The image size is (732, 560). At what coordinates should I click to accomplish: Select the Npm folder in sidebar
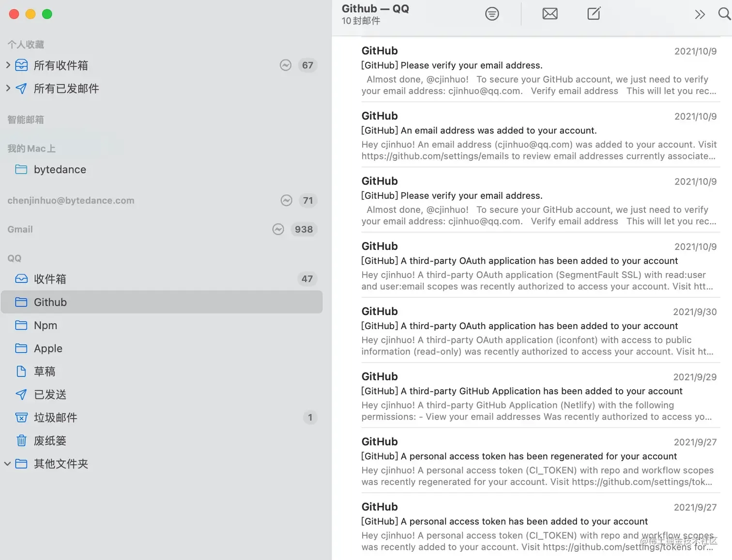click(46, 325)
